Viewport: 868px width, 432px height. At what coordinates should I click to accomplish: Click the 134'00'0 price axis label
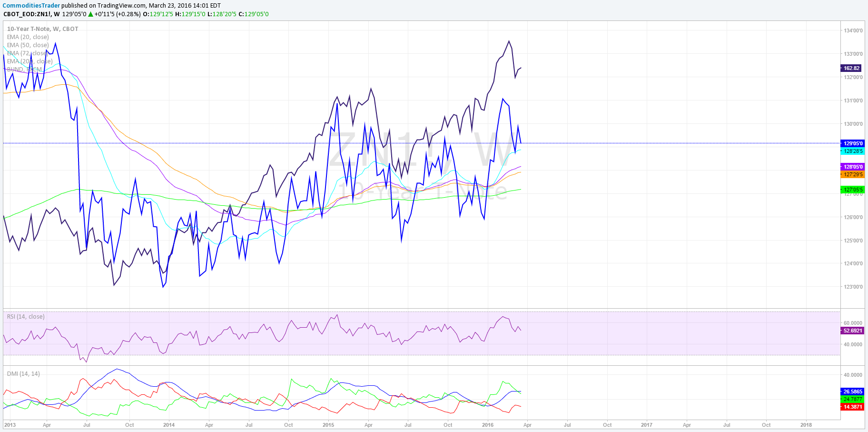[853, 30]
